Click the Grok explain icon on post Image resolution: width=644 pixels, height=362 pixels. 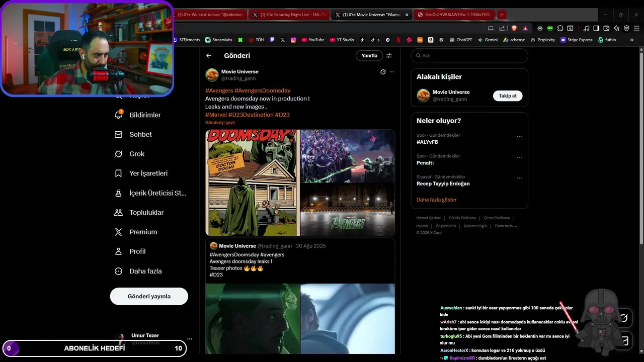383,72
